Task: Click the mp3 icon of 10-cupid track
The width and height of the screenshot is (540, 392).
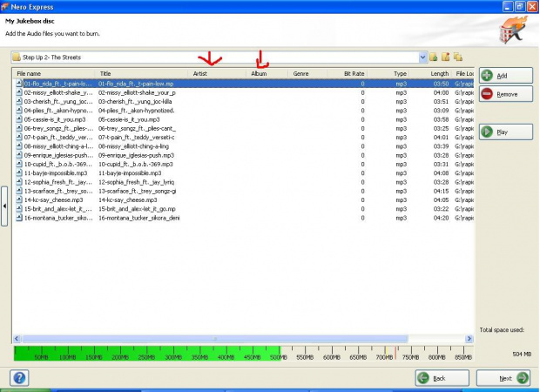Action: click(18, 164)
